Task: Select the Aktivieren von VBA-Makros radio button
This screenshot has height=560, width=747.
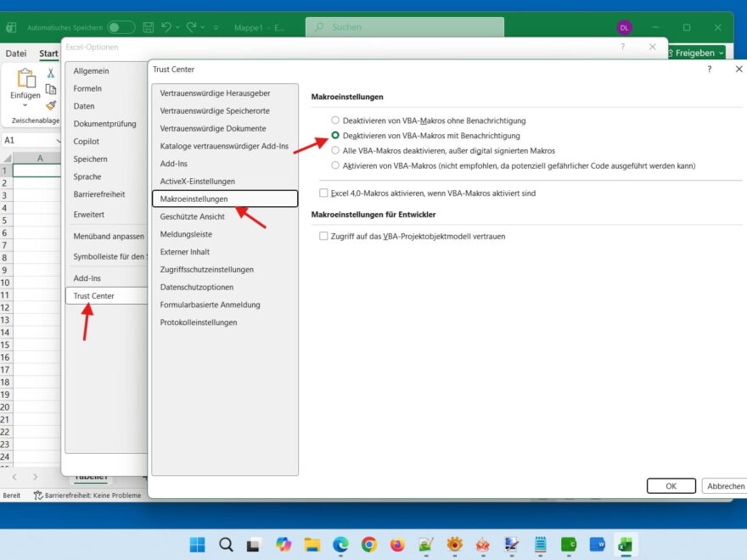Action: [336, 165]
